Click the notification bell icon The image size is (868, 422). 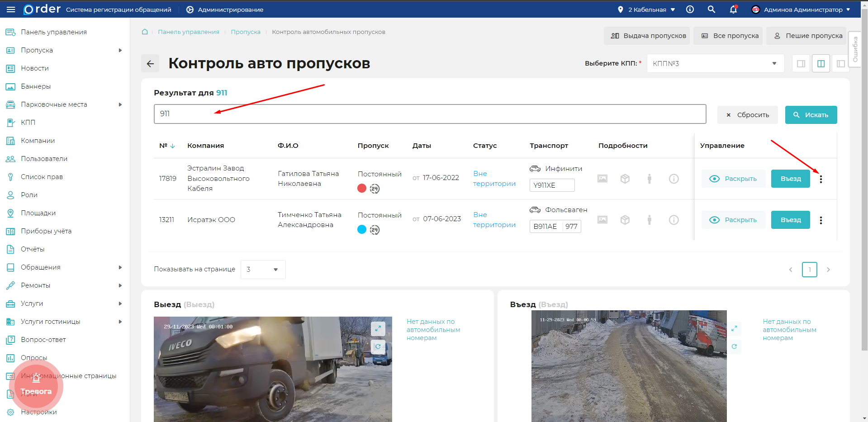(x=733, y=9)
